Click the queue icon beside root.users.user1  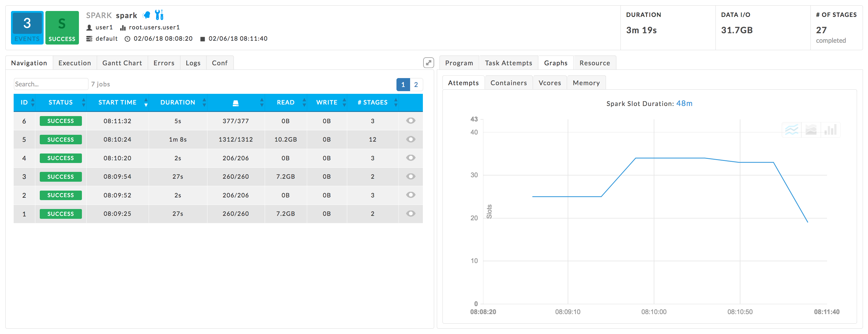tap(123, 28)
